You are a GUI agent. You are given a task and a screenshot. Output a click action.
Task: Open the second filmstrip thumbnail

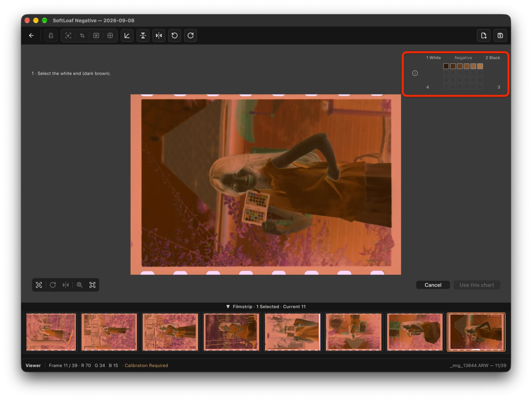(x=109, y=332)
